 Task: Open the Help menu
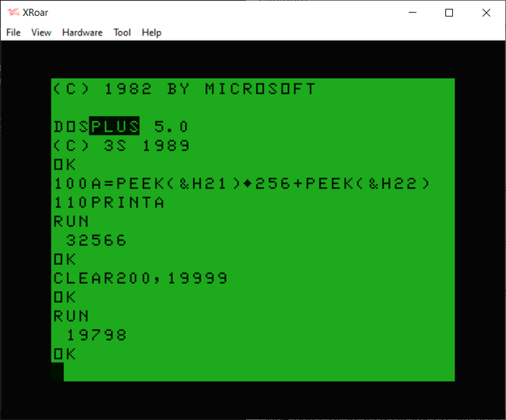coord(151,32)
